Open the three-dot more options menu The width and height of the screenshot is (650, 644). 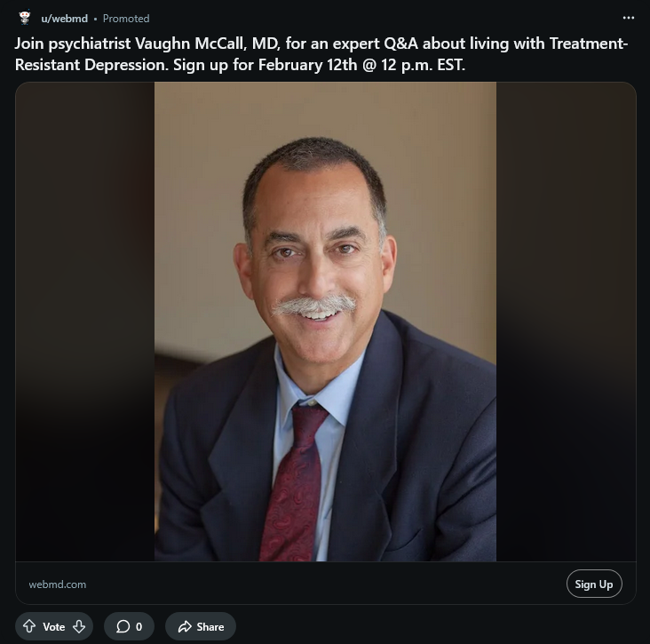629,18
